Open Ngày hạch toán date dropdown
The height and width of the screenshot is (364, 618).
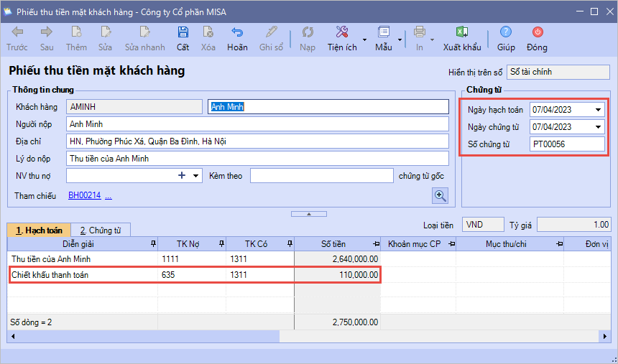pos(599,110)
